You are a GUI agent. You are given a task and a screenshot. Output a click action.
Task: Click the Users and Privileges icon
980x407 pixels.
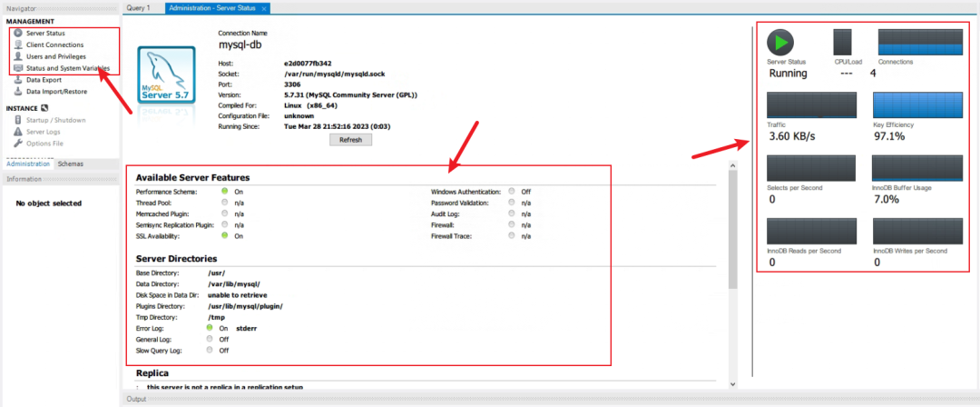pyautogui.click(x=18, y=56)
